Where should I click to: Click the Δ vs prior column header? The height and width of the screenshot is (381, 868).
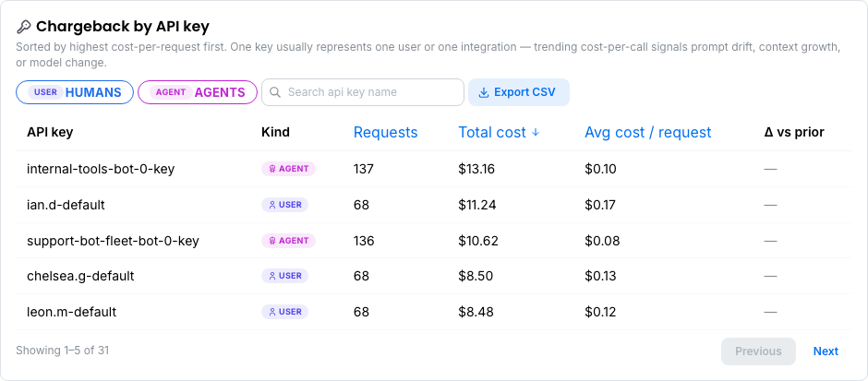[794, 133]
